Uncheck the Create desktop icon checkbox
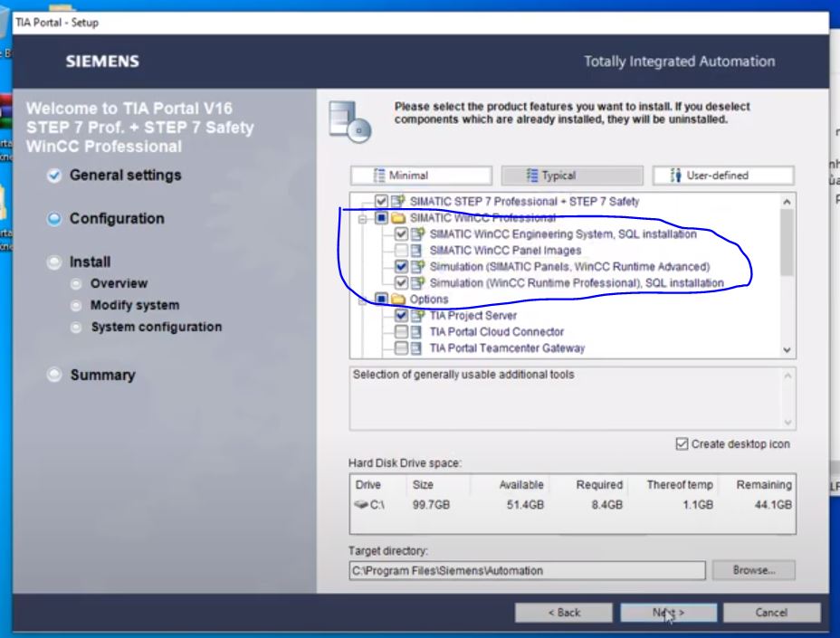The width and height of the screenshot is (840, 638). pos(682,444)
